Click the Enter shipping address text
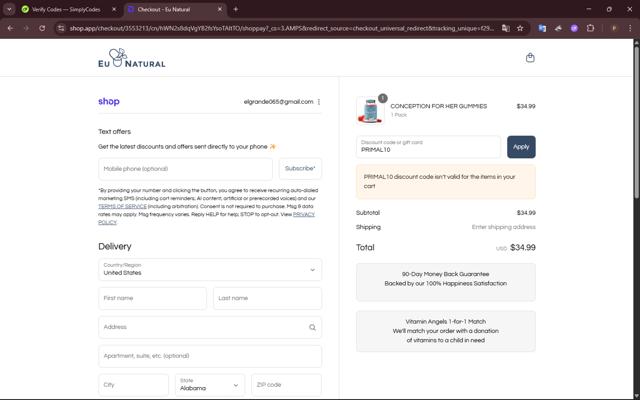 coord(504,227)
